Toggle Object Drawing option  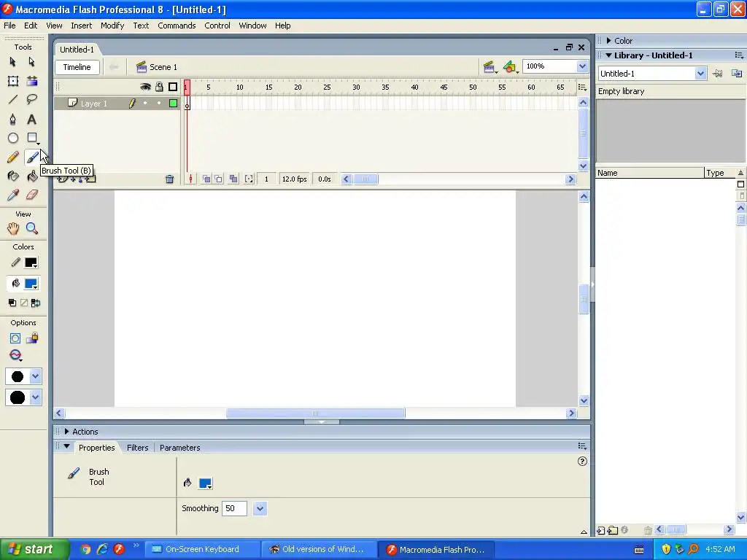[15, 338]
